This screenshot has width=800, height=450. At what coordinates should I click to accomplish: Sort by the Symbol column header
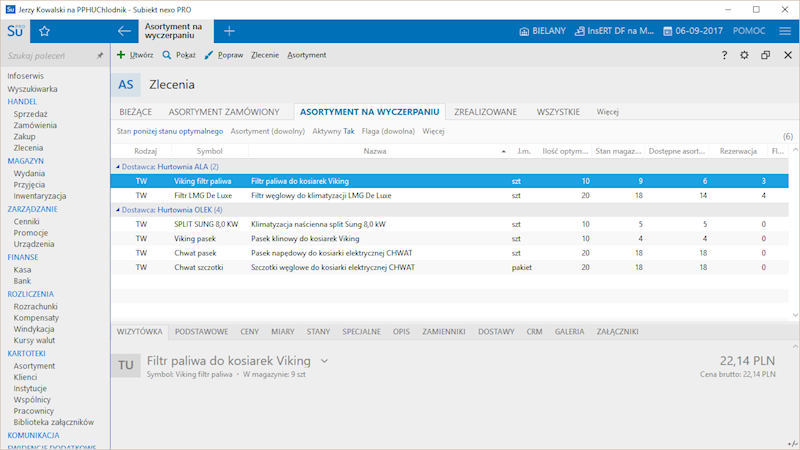click(x=210, y=151)
